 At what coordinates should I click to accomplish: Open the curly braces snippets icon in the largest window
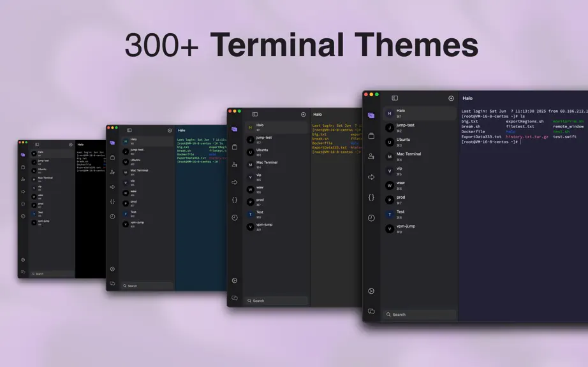(371, 198)
